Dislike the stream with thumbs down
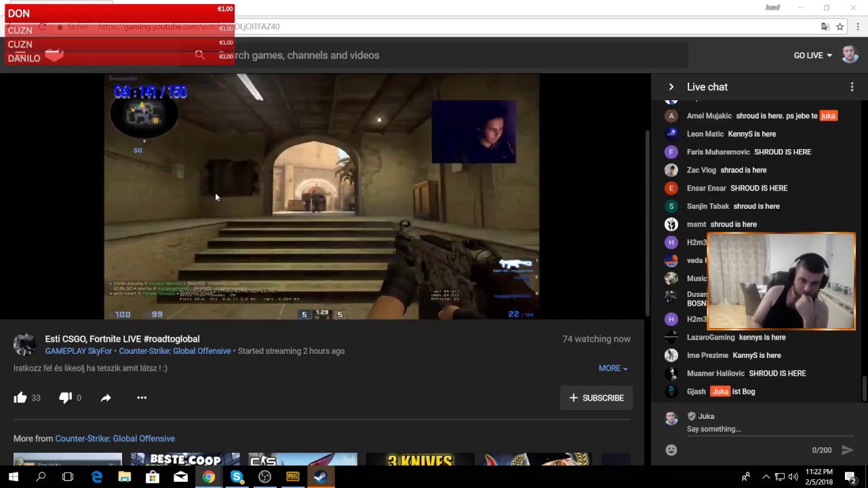 65,398
